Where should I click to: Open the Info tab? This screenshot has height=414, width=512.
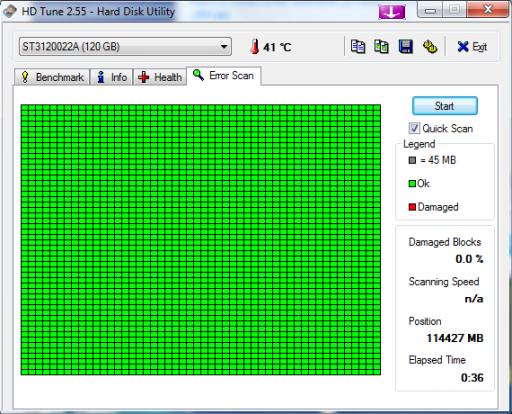coord(112,77)
